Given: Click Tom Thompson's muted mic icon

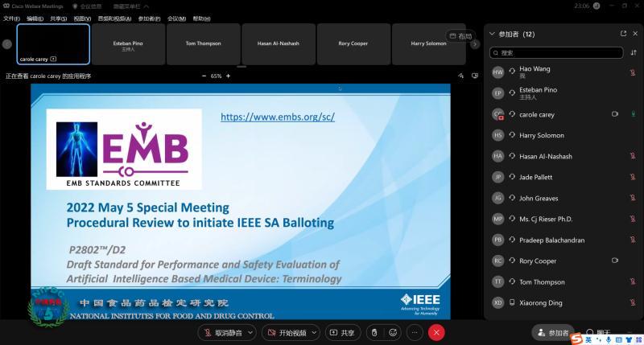Looking at the screenshot, I should 633,281.
